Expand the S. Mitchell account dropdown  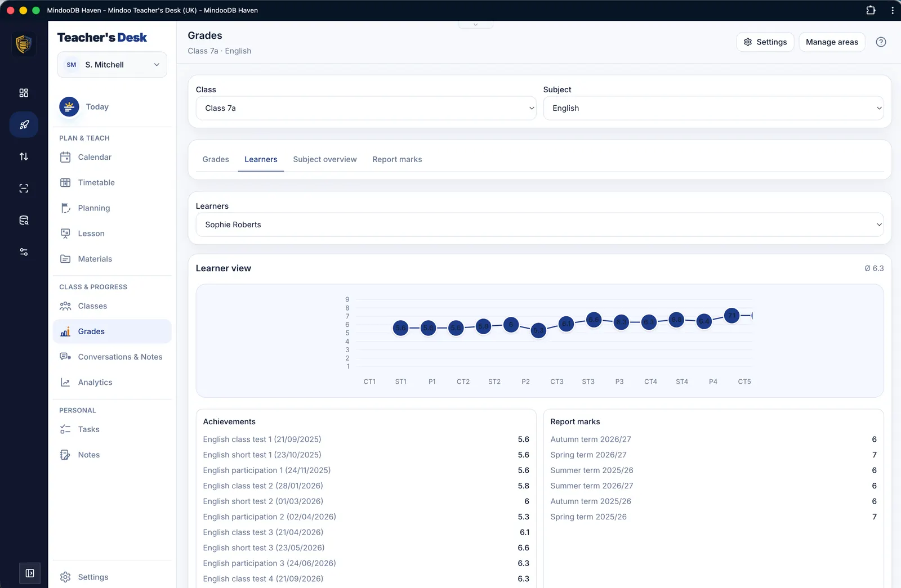[x=112, y=65]
